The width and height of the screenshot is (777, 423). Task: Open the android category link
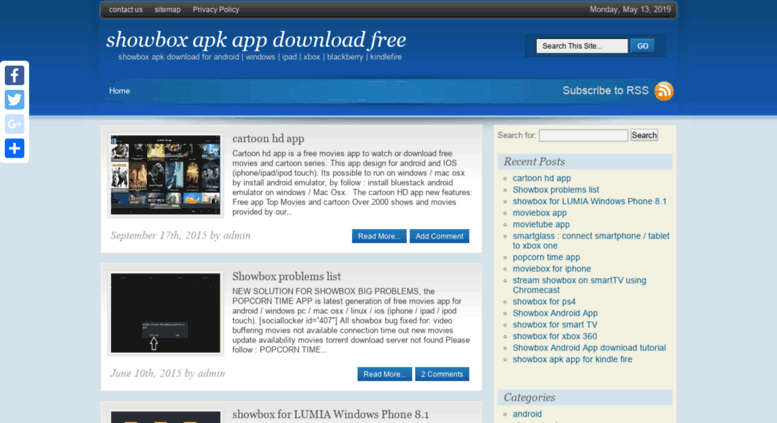527,414
